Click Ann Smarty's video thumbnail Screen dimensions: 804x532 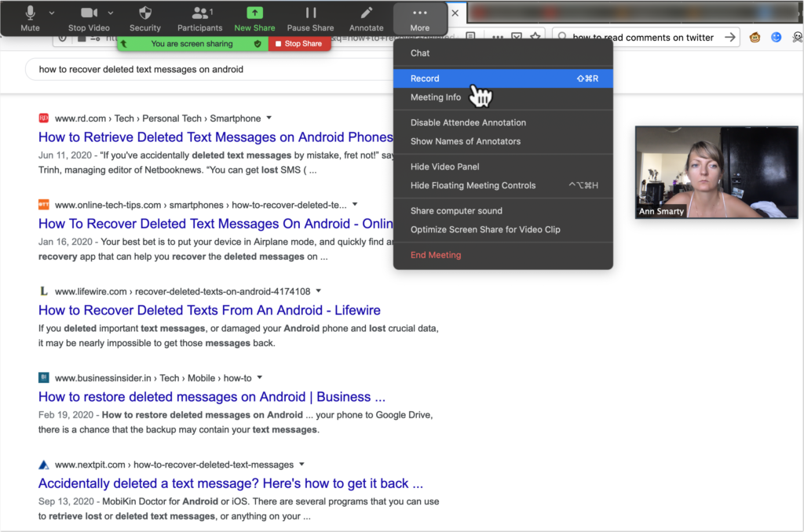pyautogui.click(x=716, y=171)
